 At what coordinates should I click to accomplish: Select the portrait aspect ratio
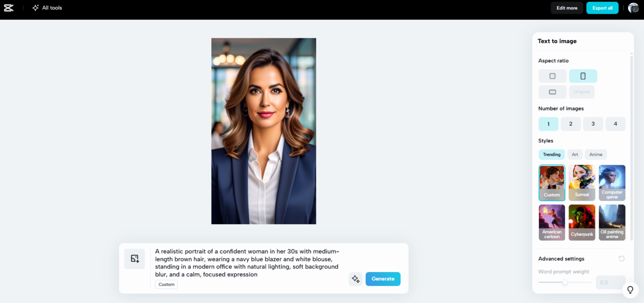(583, 76)
